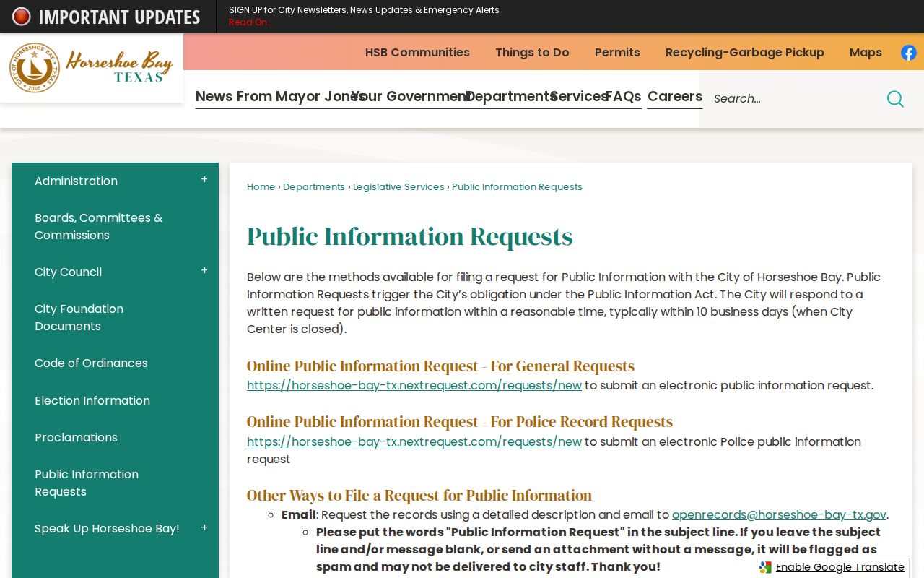Open the HSB Communities menu
This screenshot has height=578, width=924.
point(417,53)
